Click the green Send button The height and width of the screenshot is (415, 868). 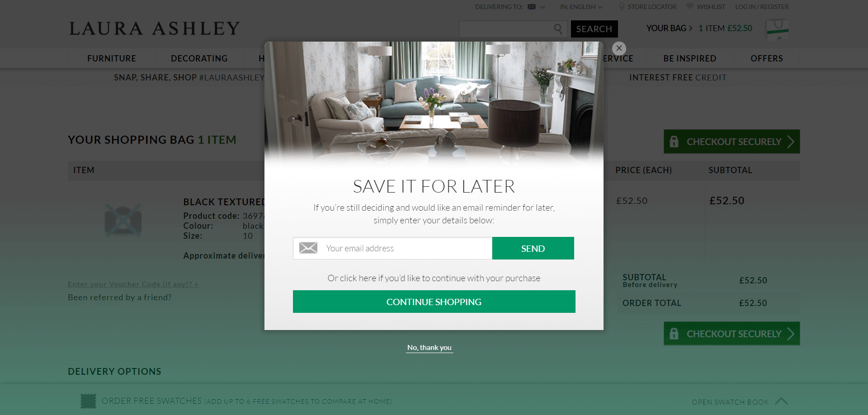[533, 248]
